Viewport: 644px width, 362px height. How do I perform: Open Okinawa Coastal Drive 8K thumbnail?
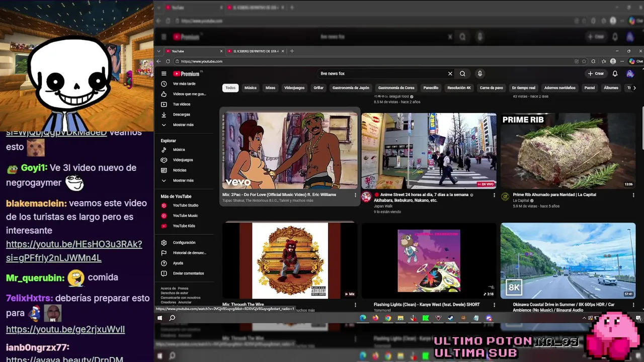tap(568, 260)
